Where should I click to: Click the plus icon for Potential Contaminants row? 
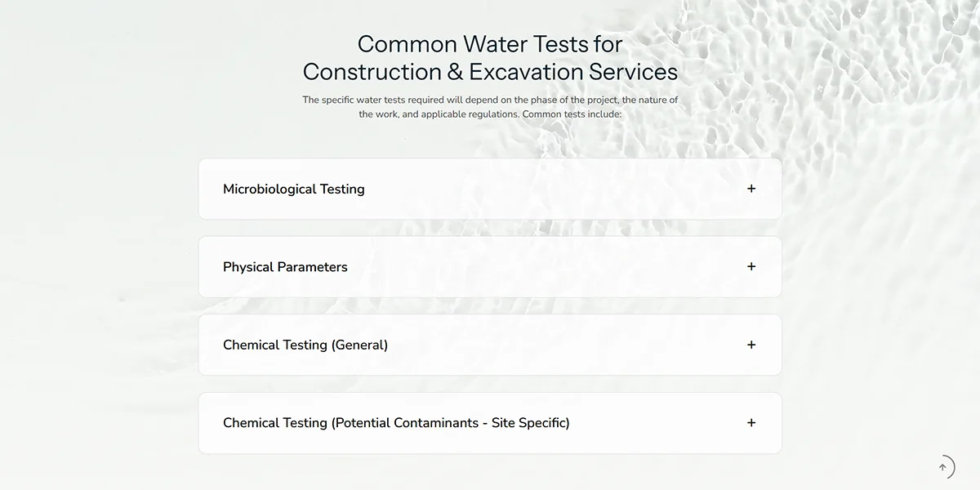coord(751,423)
